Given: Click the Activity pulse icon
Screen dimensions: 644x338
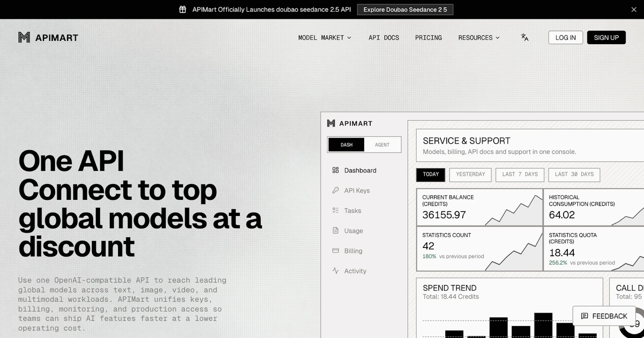Looking at the screenshot, I should [x=335, y=271].
